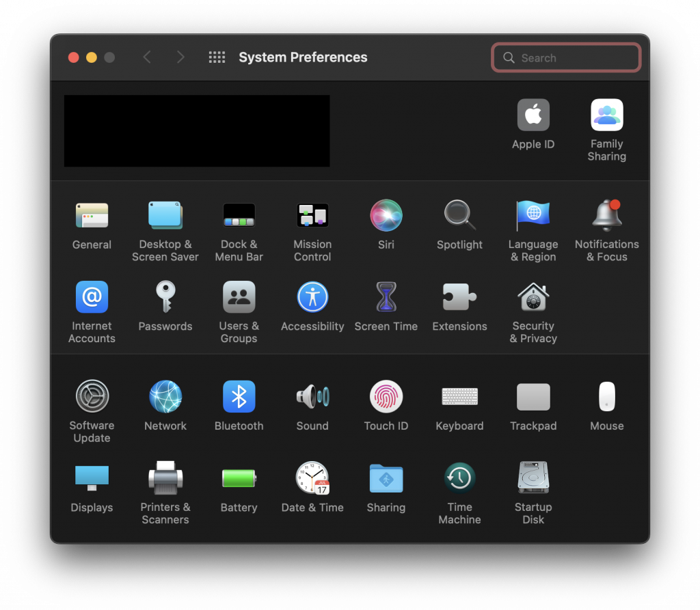Select Software Update gear icon

point(92,397)
